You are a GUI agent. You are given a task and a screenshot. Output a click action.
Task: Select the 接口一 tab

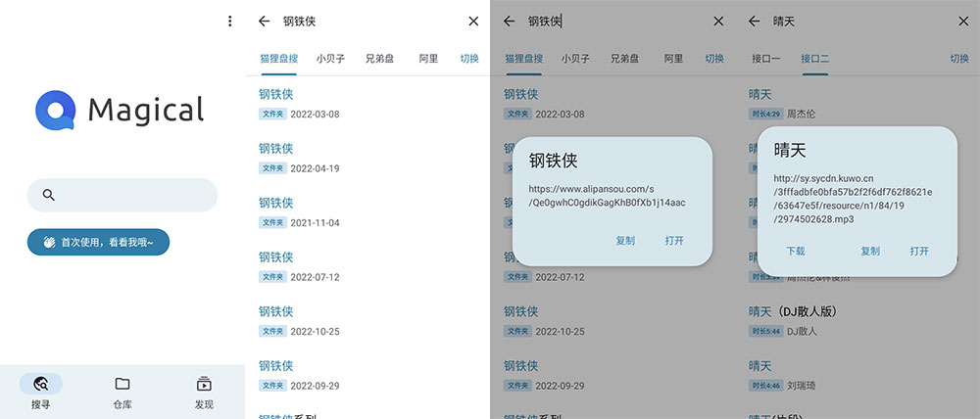coord(766,59)
